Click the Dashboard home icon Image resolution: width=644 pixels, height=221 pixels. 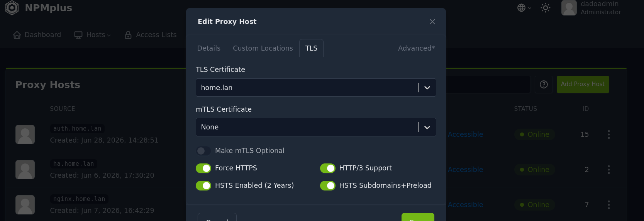point(17,35)
